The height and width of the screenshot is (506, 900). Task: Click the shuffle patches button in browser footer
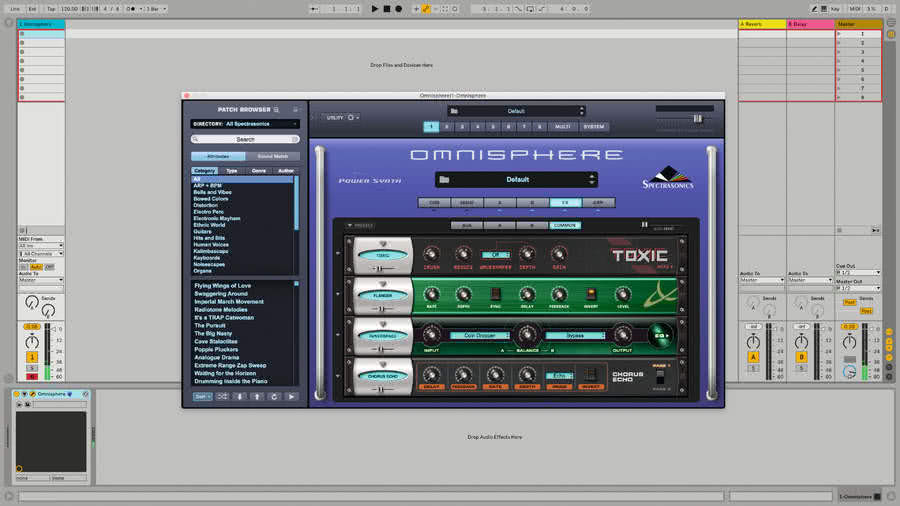[x=222, y=396]
